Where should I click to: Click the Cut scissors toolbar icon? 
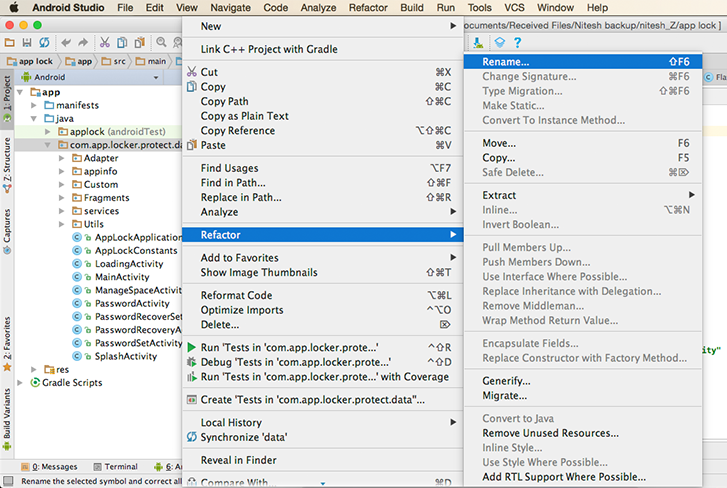click(x=105, y=43)
